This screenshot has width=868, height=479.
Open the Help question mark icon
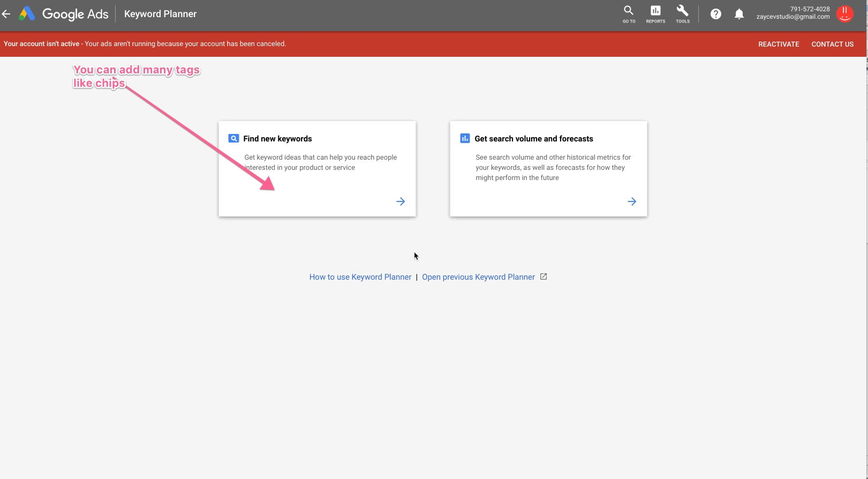[715, 14]
